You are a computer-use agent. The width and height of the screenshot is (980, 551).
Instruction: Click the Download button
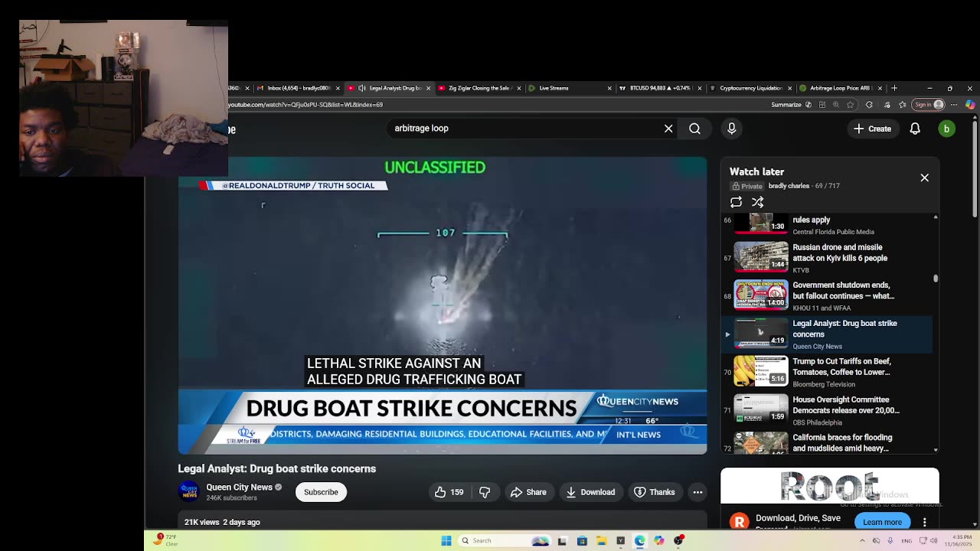(590, 492)
